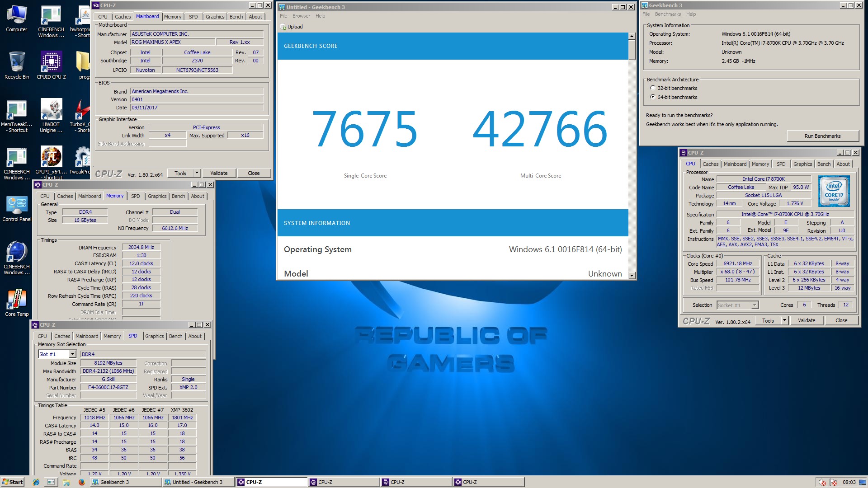Click the Start button
This screenshot has width=868, height=488.
[13, 482]
